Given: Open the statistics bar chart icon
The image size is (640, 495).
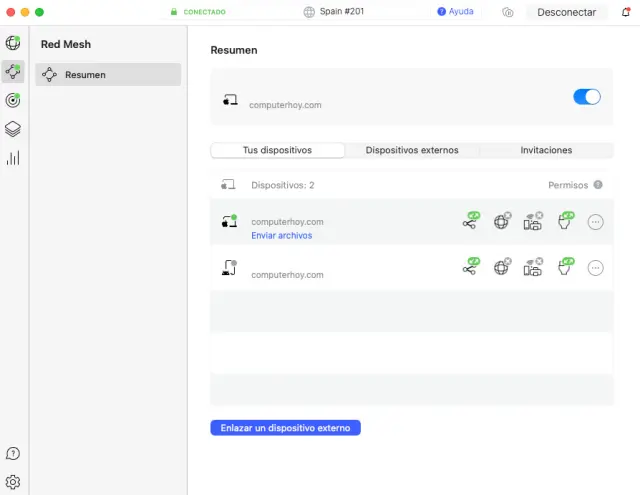Looking at the screenshot, I should tap(13, 158).
